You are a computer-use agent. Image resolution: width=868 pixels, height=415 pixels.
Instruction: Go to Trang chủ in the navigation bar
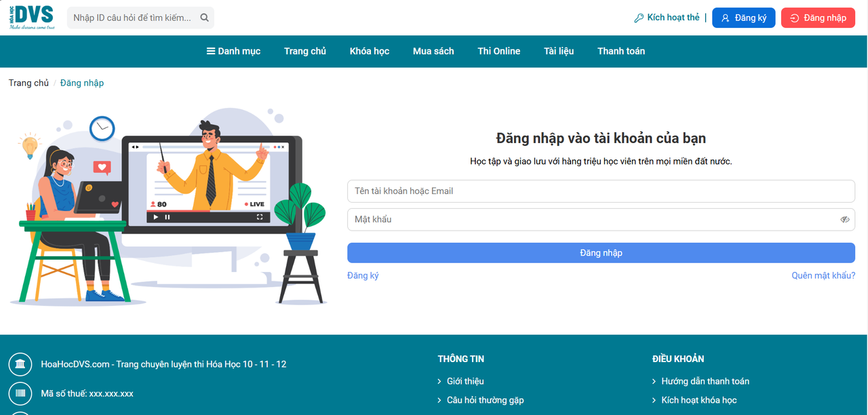305,51
